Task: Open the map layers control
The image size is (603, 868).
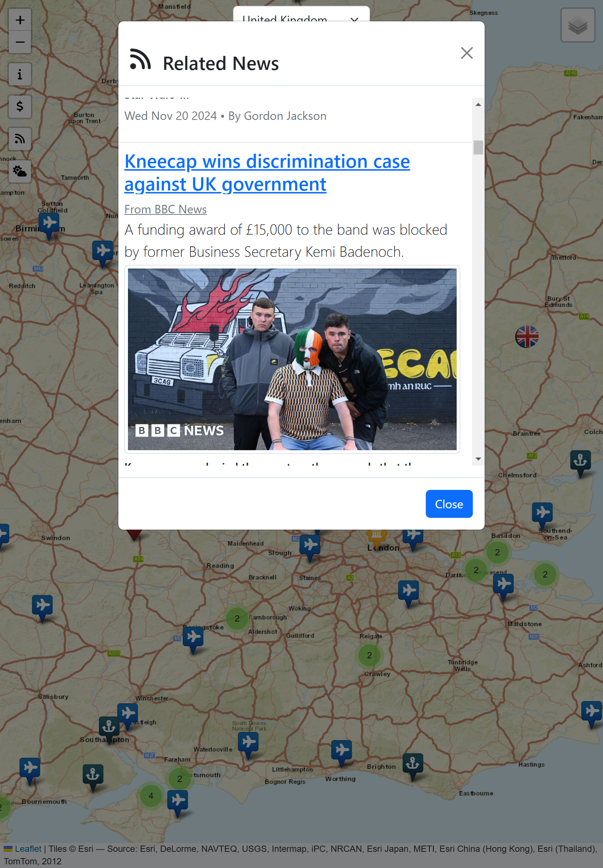Action: pyautogui.click(x=578, y=25)
